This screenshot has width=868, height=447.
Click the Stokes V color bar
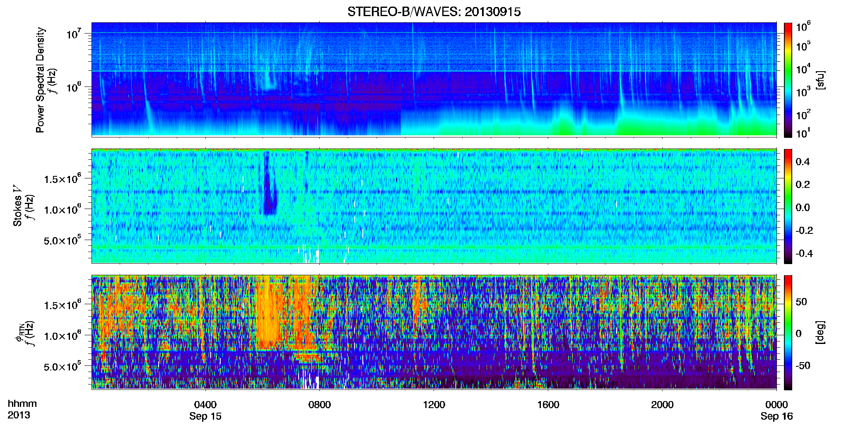[788, 207]
